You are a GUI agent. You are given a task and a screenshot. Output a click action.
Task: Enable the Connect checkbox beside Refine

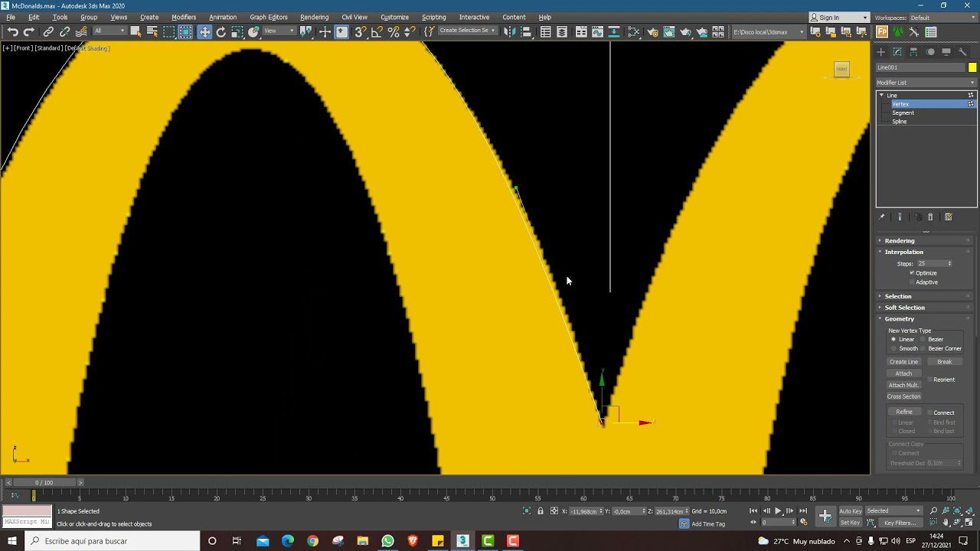point(929,413)
